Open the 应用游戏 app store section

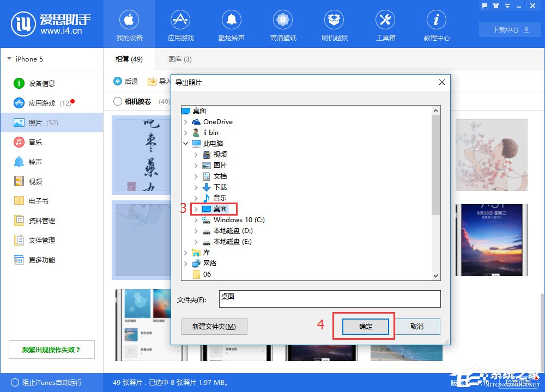(180, 24)
